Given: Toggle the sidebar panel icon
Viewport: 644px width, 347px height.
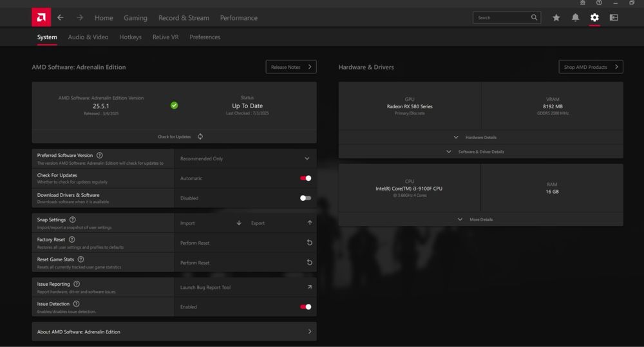Looking at the screenshot, I should [614, 17].
